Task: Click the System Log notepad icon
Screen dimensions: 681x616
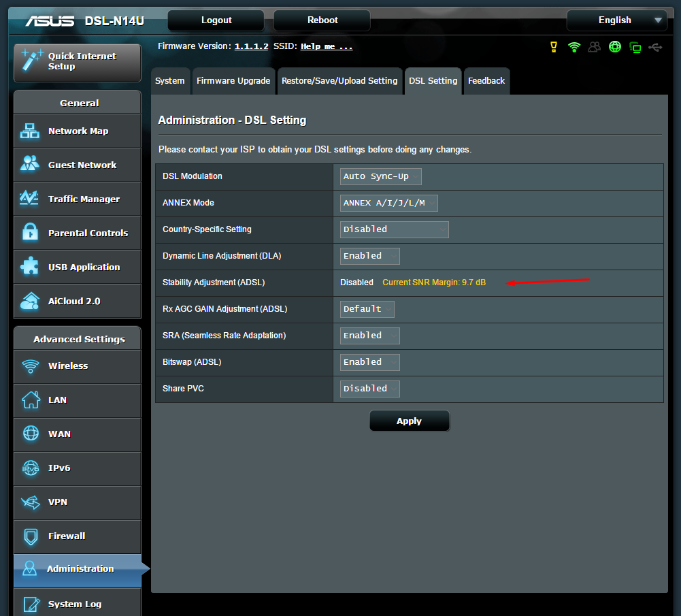Action: pos(31,604)
